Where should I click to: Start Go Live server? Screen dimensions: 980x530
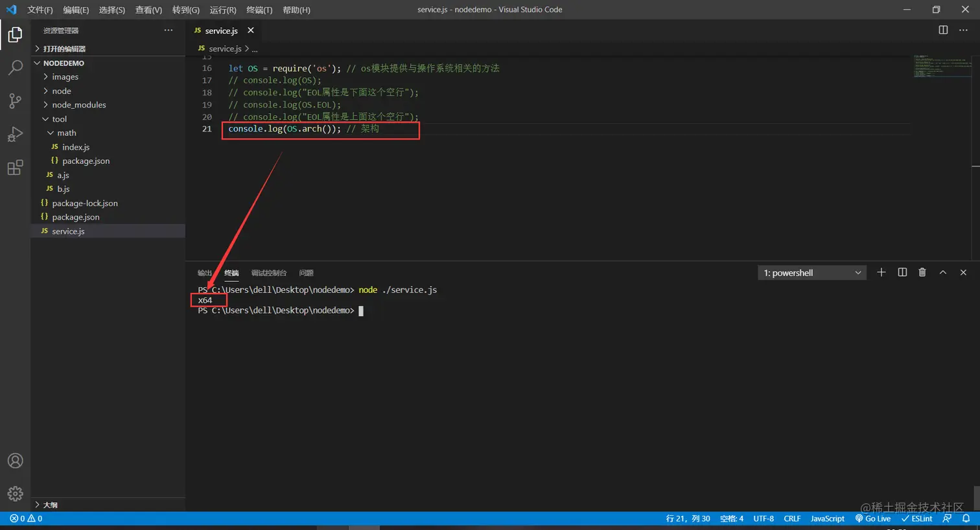tap(873, 518)
